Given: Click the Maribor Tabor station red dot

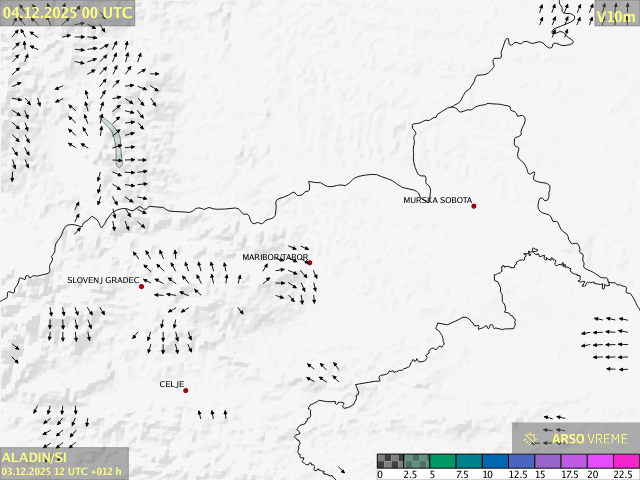Looking at the screenshot, I should point(309,263).
